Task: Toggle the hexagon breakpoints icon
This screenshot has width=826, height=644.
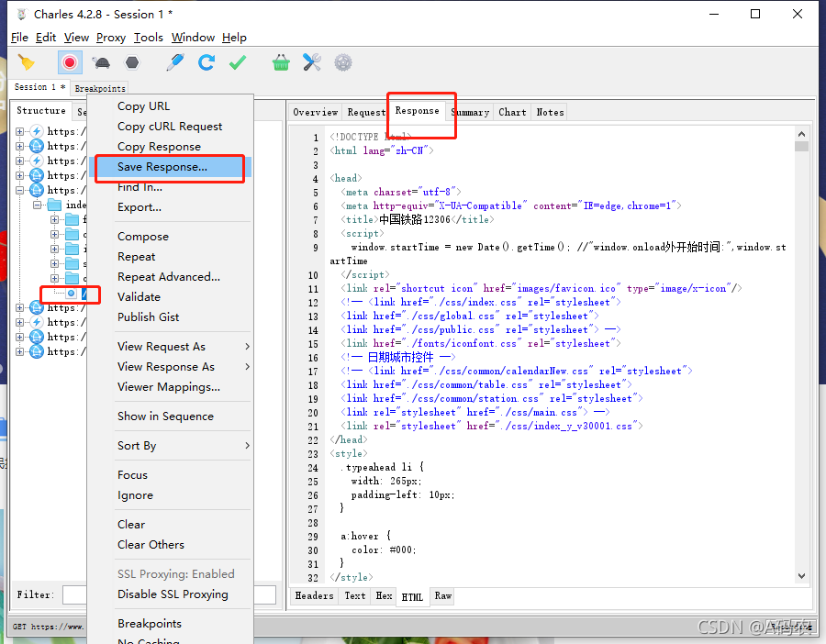Action: (131, 62)
